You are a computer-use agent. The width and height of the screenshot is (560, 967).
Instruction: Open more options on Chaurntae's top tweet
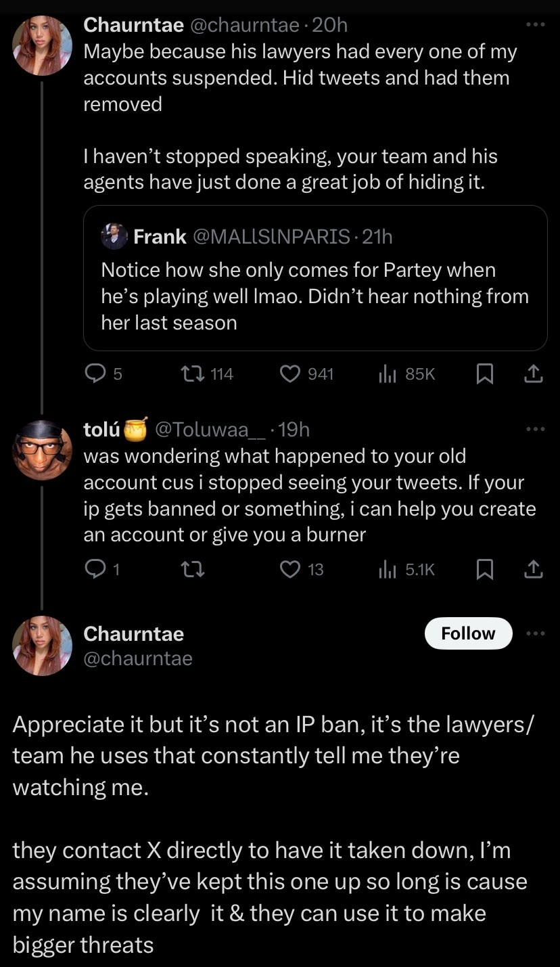535,25
